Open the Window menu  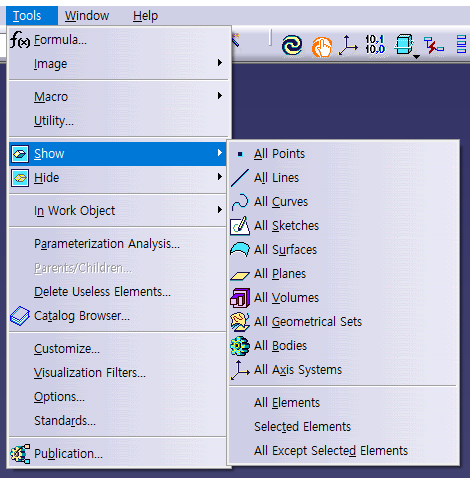[x=87, y=16]
